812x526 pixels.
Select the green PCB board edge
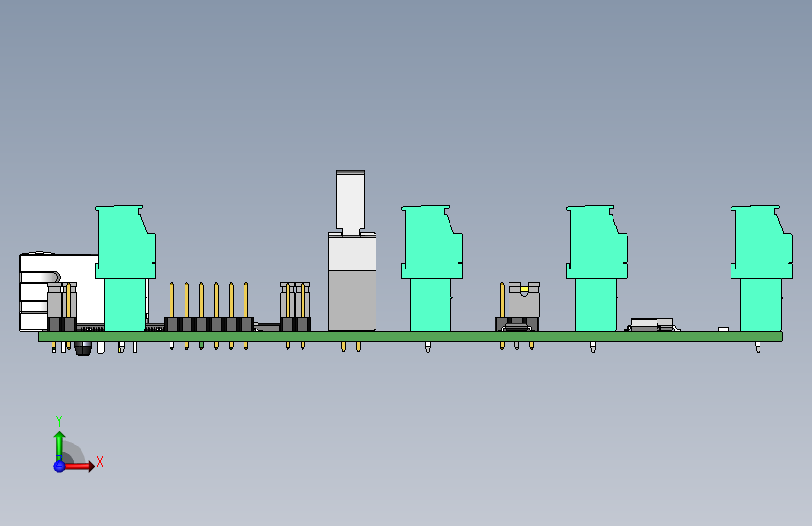(x=410, y=337)
